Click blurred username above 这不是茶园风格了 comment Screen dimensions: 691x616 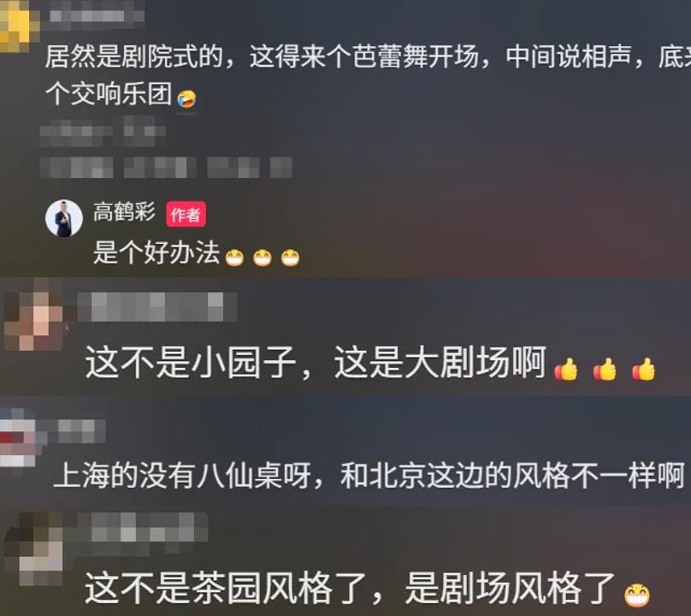[x=143, y=527]
